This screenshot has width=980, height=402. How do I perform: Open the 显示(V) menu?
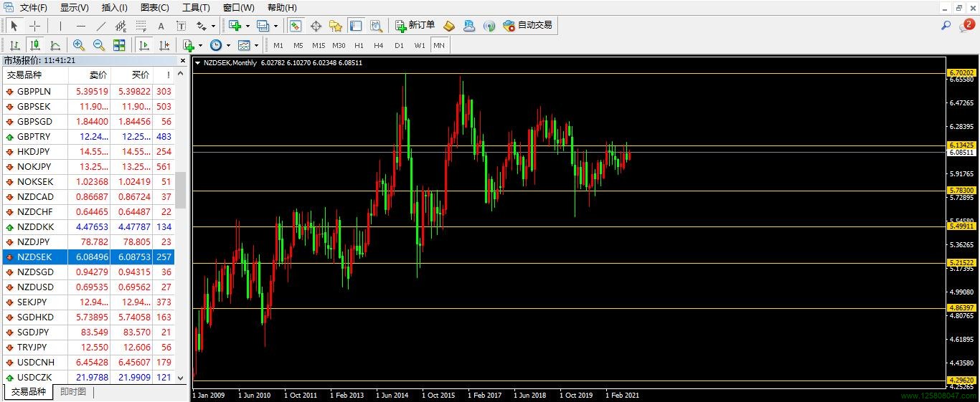75,8
